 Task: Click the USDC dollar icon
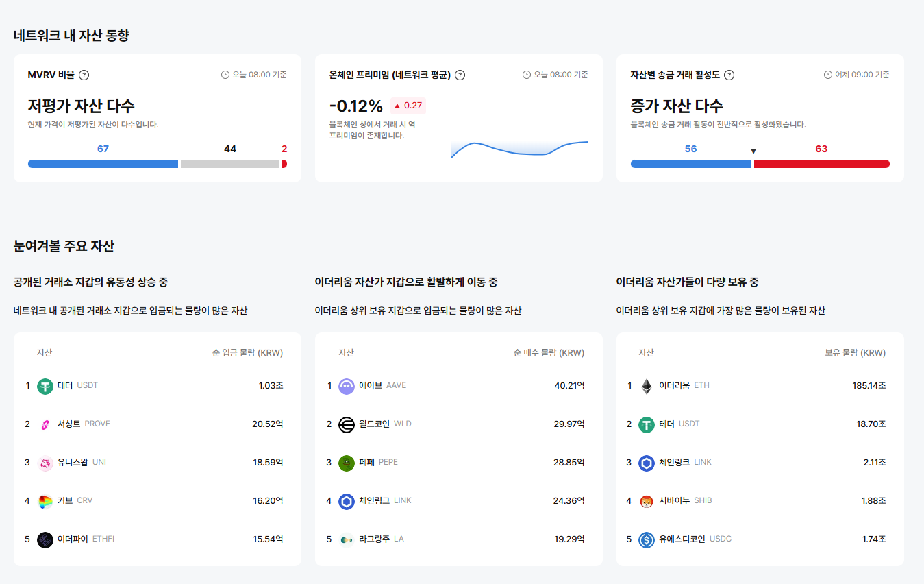pyautogui.click(x=647, y=539)
